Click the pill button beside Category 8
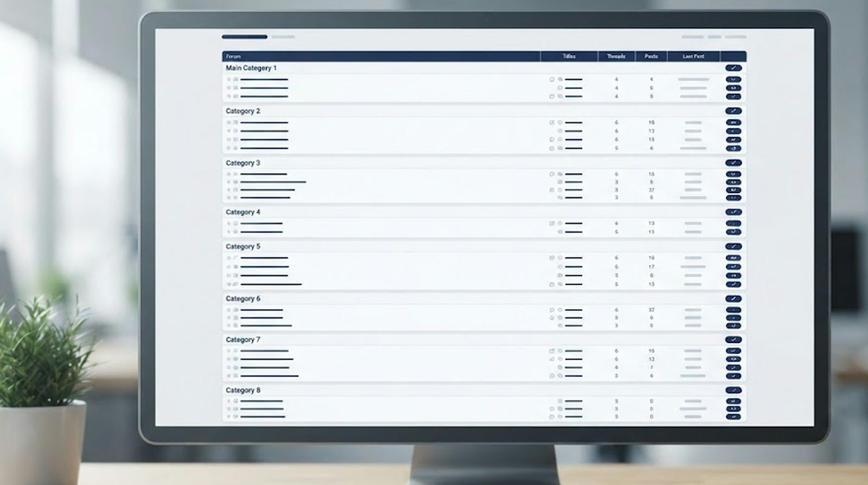This screenshot has width=868, height=485. (733, 390)
